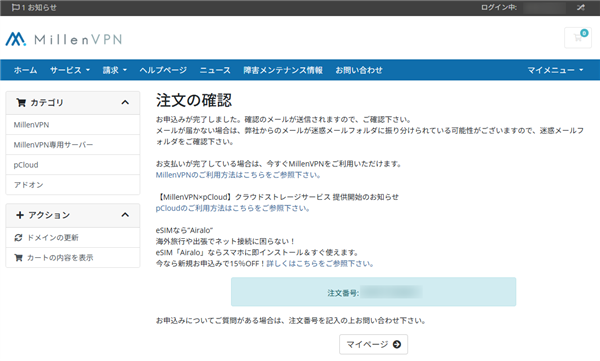Click the cart icon beside カートの内容を表示
The height and width of the screenshot is (361, 600).
point(18,258)
